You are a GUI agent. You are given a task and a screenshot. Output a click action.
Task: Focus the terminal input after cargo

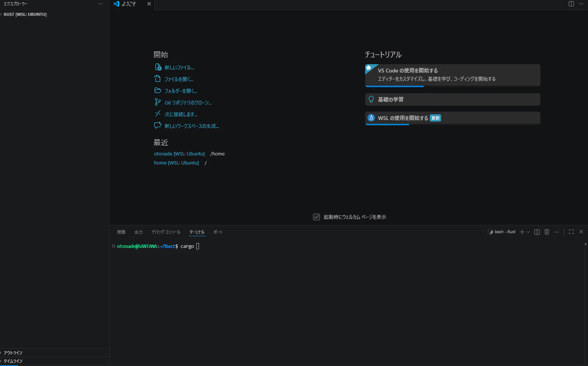tap(198, 246)
